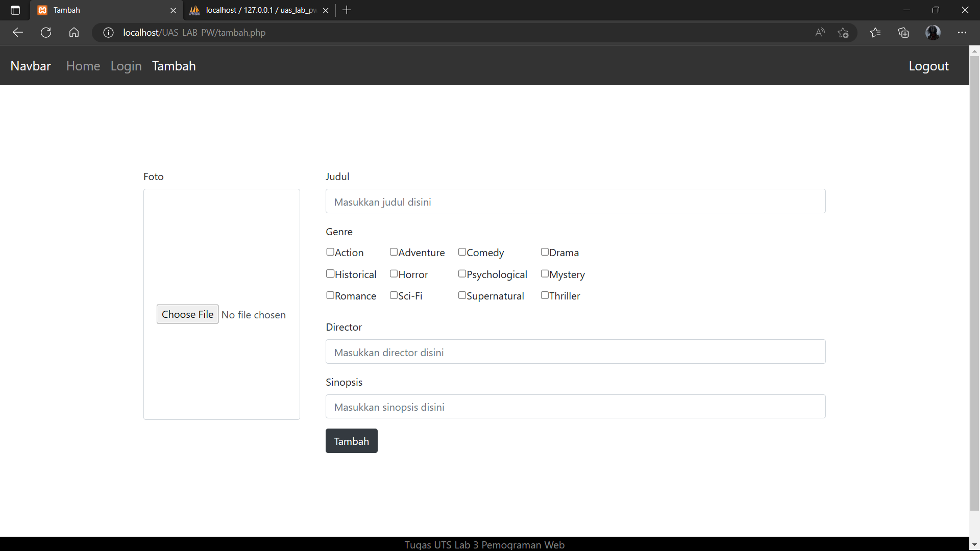The image size is (980, 551).
Task: Reload the current page
Action: [45, 32]
